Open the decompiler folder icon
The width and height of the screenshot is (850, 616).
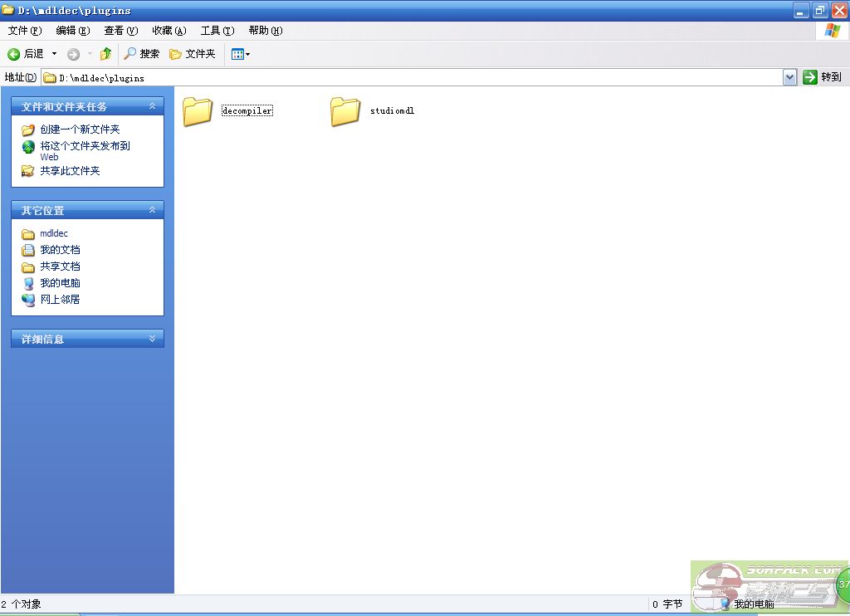pyautogui.click(x=198, y=111)
